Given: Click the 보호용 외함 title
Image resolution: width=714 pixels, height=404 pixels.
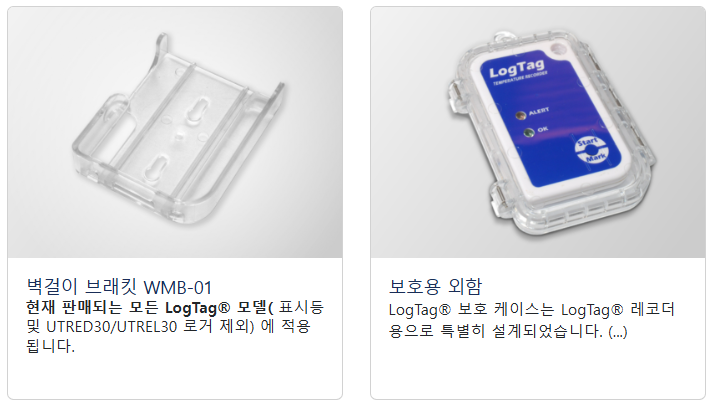Looking at the screenshot, I should coord(435,286).
